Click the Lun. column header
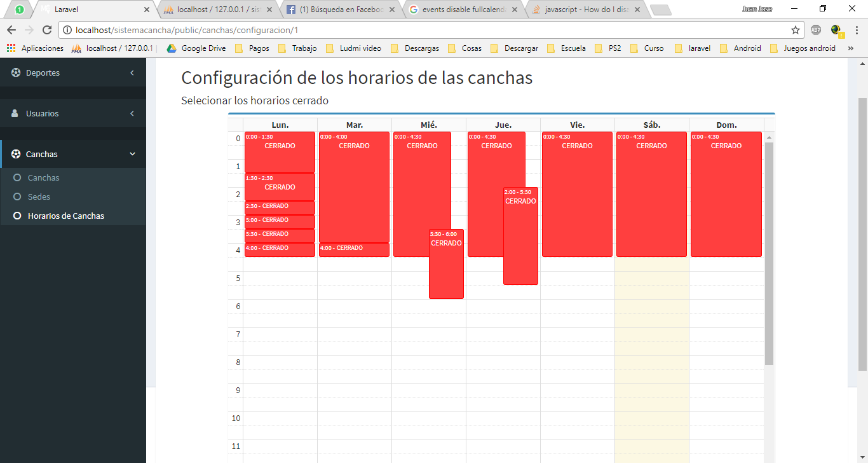The height and width of the screenshot is (463, 868). point(280,125)
